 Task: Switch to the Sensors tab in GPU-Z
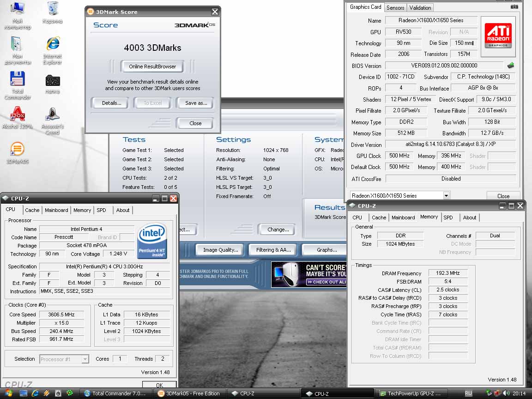395,7
